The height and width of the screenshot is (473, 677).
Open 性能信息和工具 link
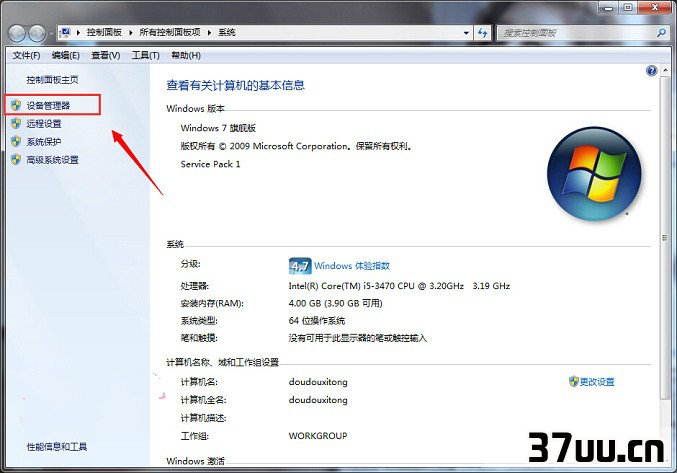tap(57, 447)
